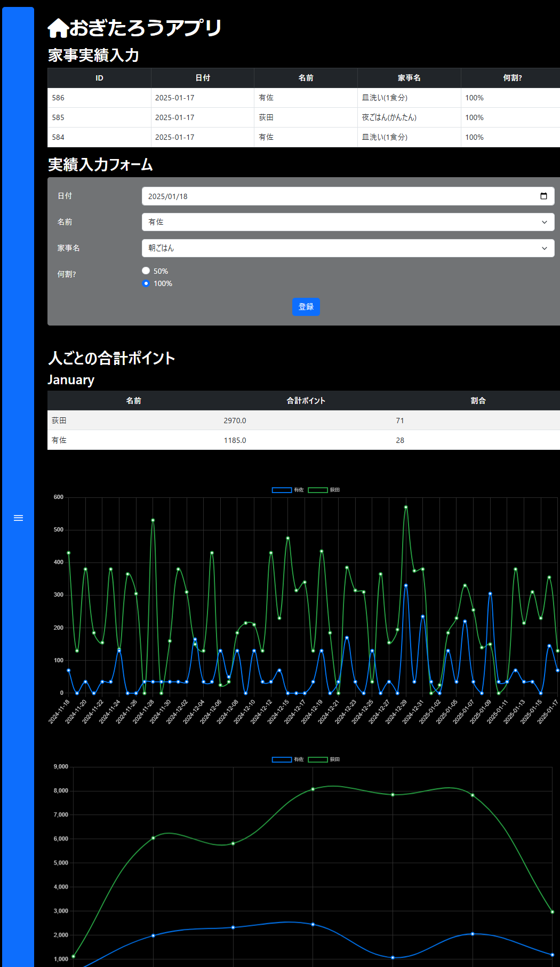
Task: Click the おぎたろうアプリ title link
Action: tap(134, 28)
